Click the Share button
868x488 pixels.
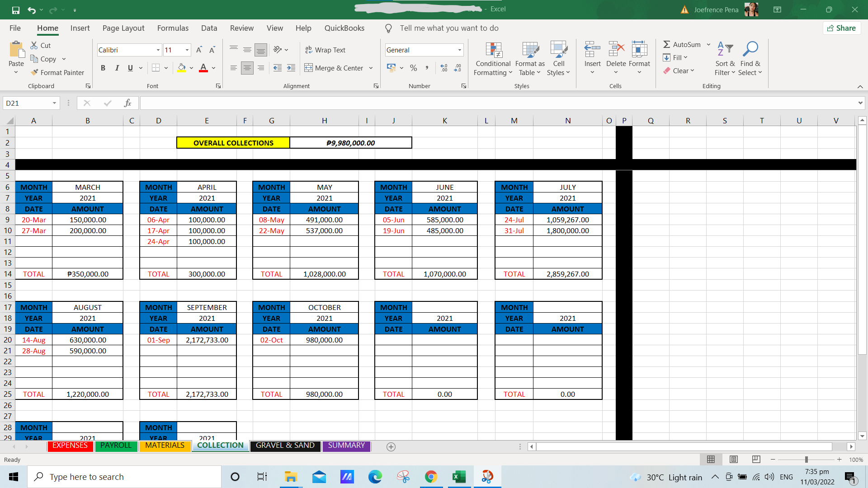841,28
